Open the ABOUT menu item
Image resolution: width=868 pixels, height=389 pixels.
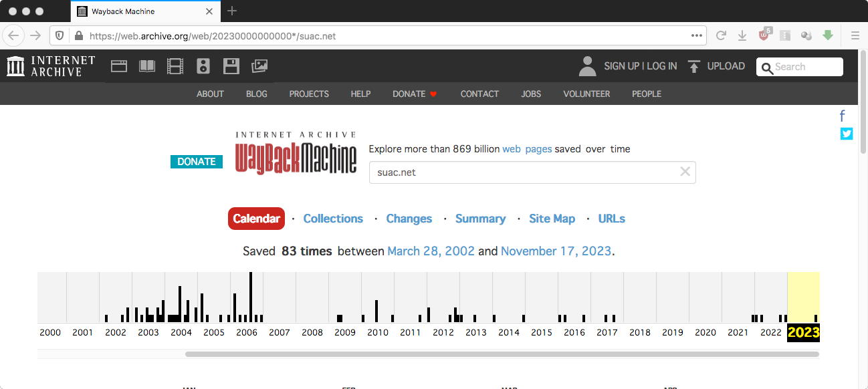(210, 94)
